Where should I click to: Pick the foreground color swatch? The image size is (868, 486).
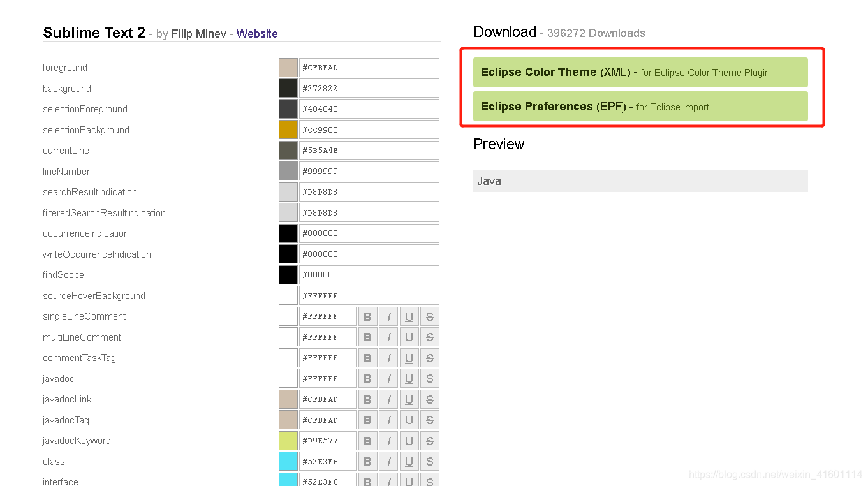(x=288, y=68)
